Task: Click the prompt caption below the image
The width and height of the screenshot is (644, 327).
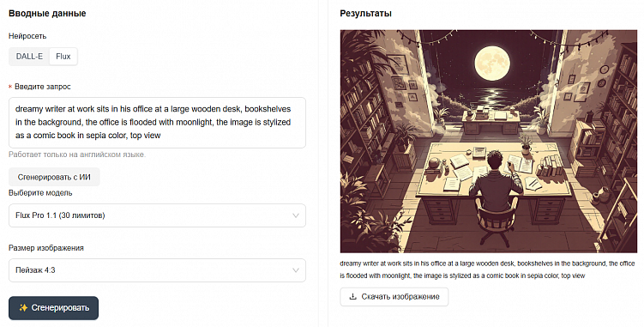Action: (487, 269)
